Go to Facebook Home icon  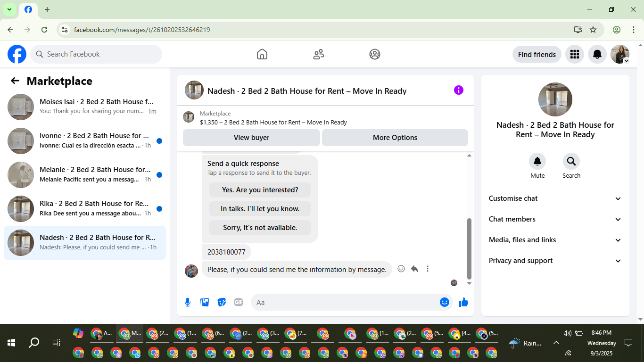coord(262,54)
